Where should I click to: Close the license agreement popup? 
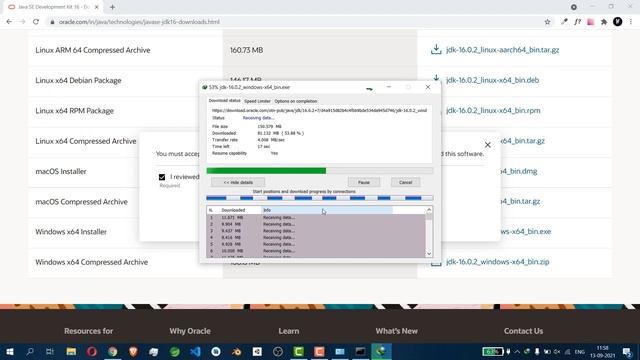(487, 145)
